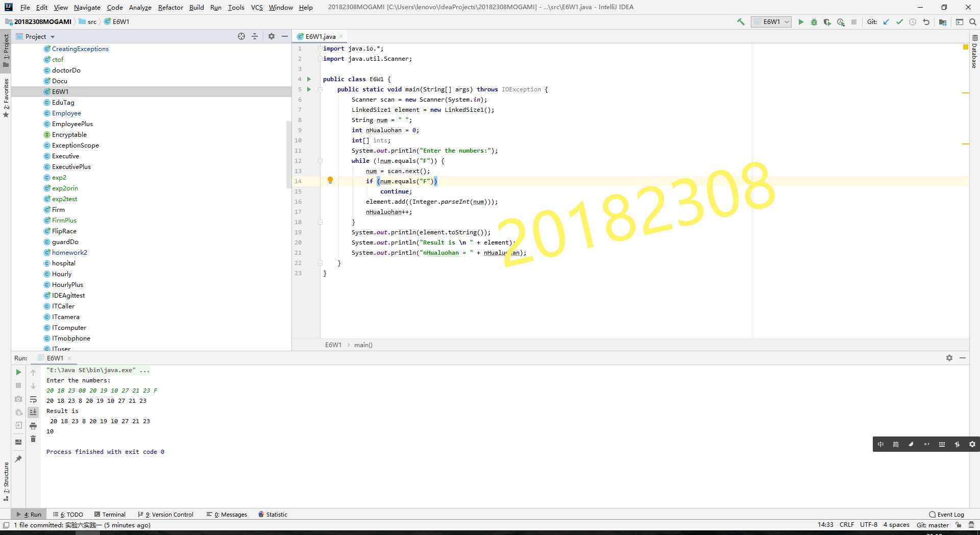Open the Database side tool window
980x535 pixels.
click(x=974, y=53)
